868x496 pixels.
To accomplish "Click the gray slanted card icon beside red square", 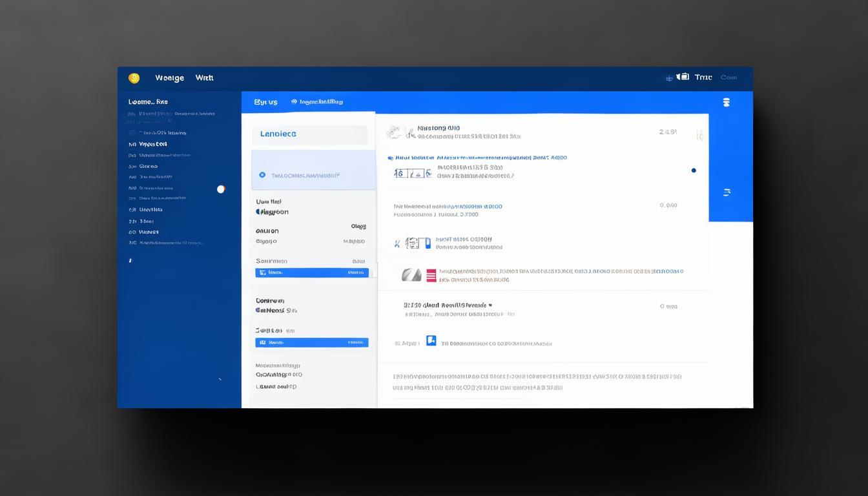I will [x=411, y=275].
